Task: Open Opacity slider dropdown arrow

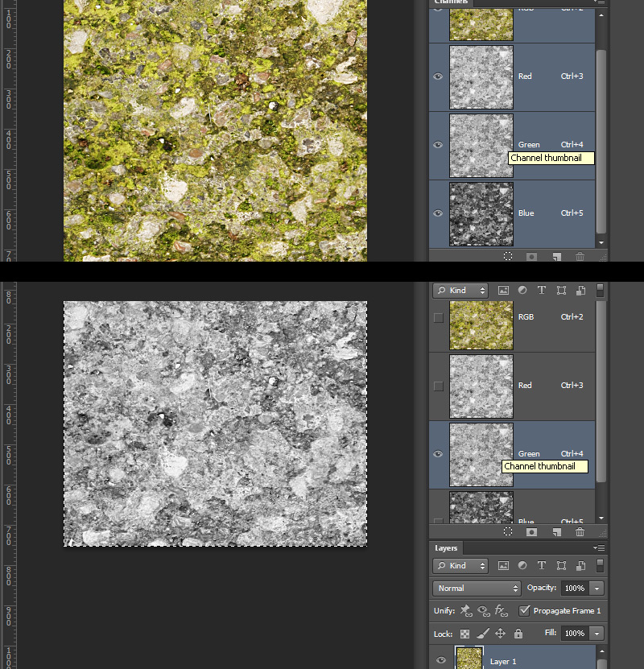Action: coord(597,588)
